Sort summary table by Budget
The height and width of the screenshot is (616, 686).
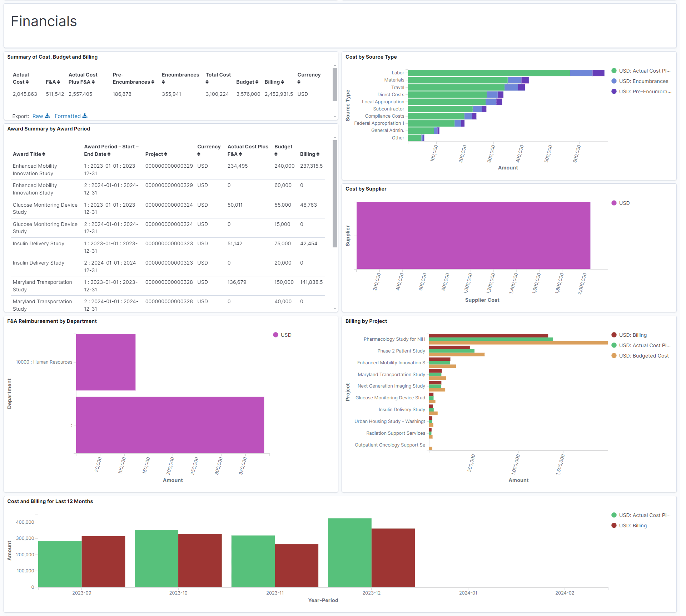tap(257, 82)
